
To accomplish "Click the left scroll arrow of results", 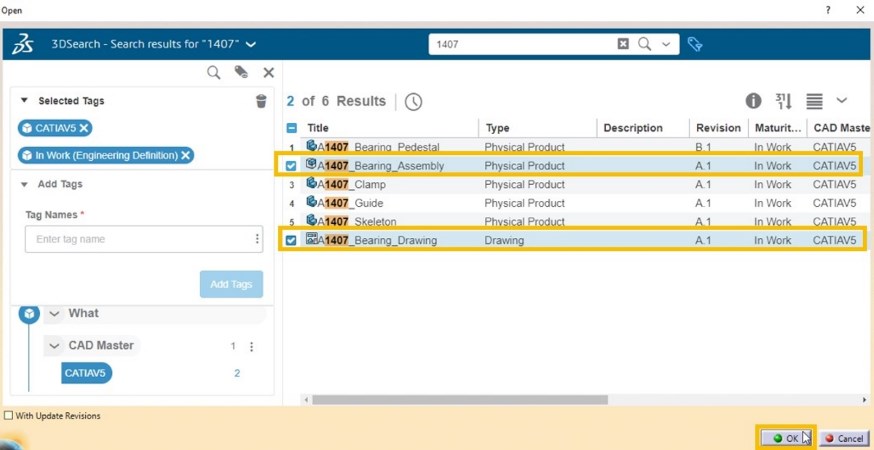I will pyautogui.click(x=305, y=400).
